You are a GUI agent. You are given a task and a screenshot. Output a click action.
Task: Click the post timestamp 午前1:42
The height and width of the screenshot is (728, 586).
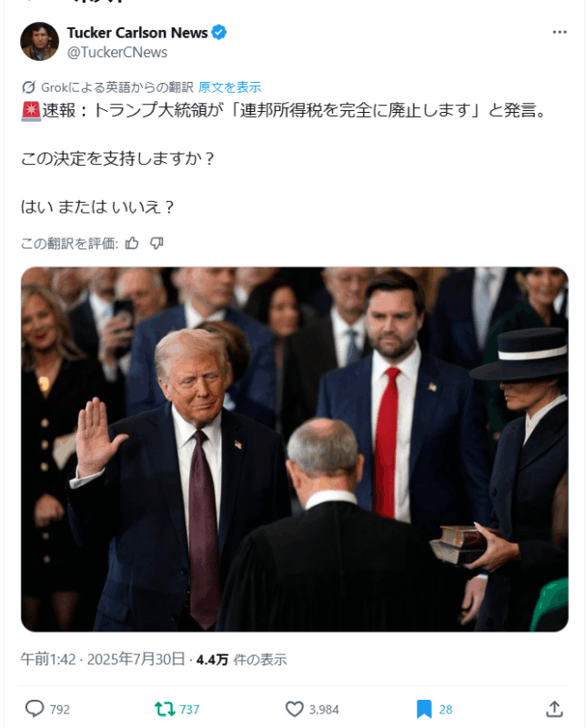tap(48, 659)
